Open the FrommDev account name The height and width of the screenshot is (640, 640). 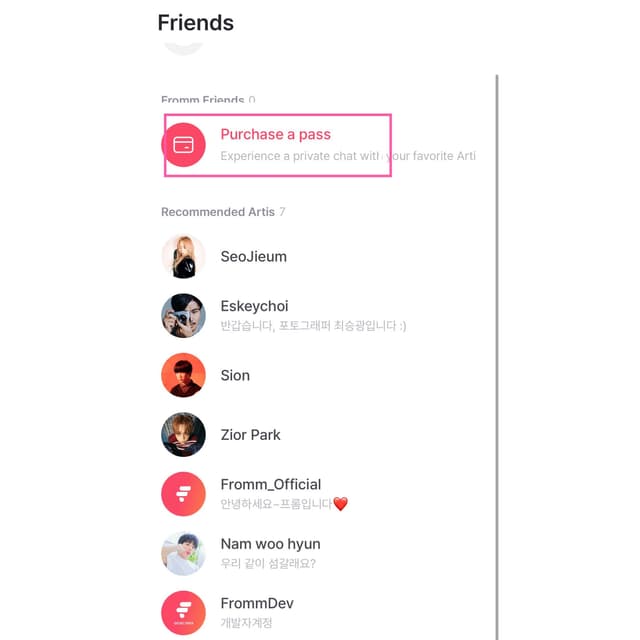(x=256, y=603)
